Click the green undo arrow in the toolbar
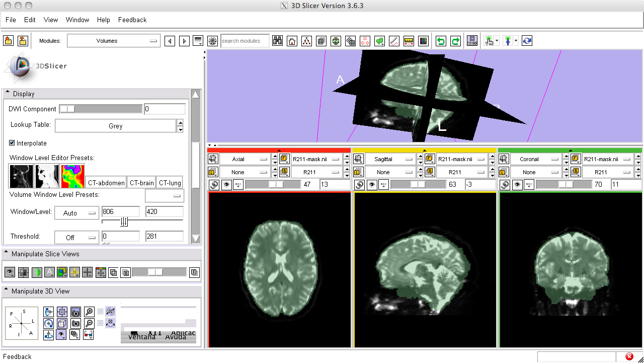644x363 pixels. [x=441, y=41]
